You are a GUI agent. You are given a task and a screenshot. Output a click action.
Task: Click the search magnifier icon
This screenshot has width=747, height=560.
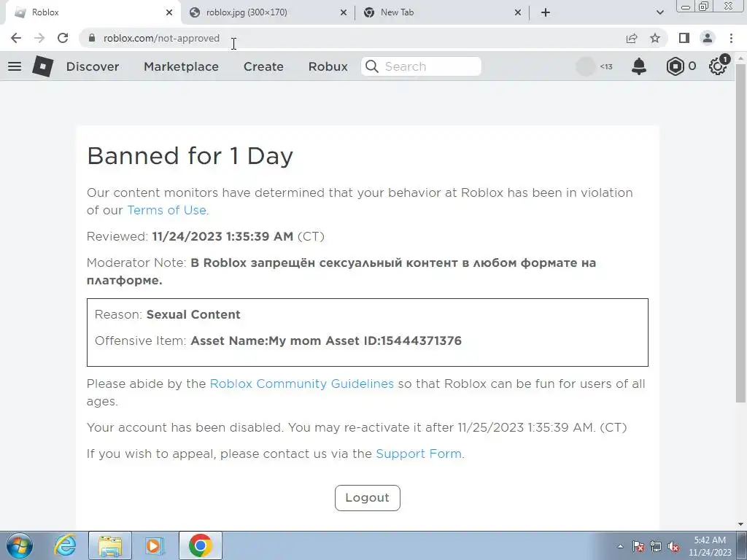click(x=372, y=66)
